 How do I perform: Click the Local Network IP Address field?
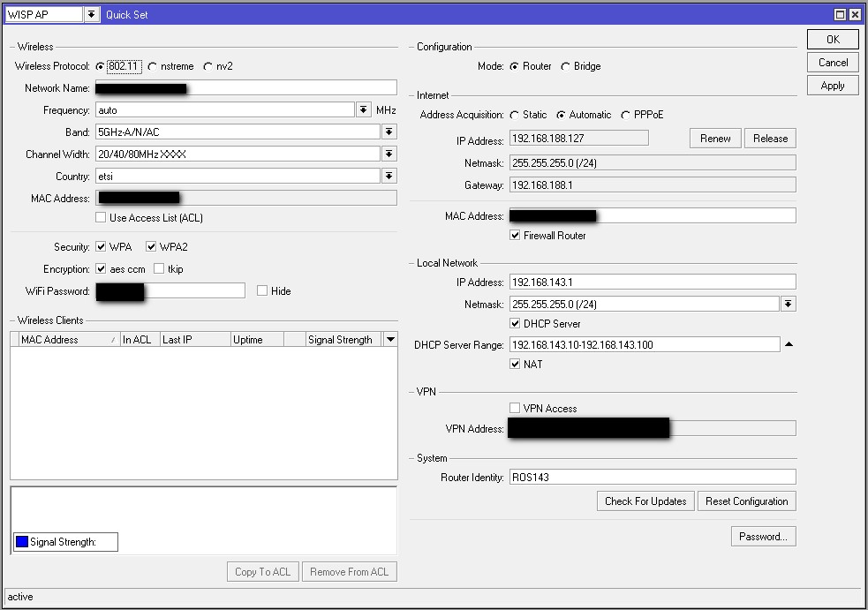(653, 282)
